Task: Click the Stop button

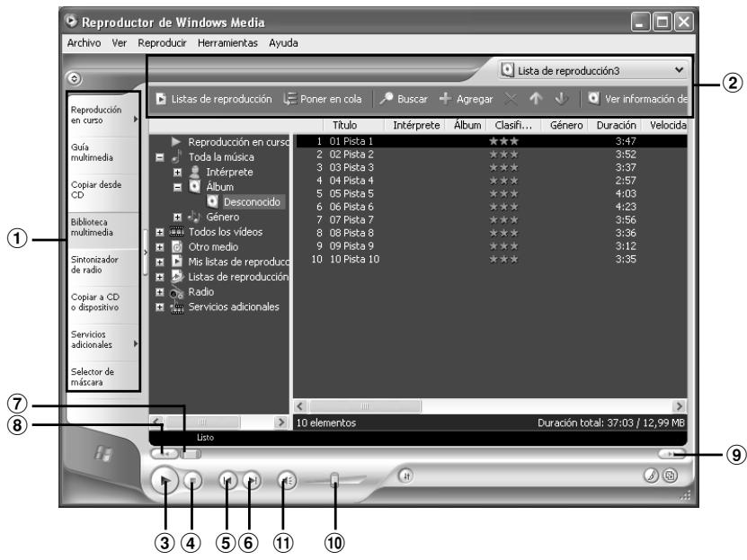Action: coord(192,481)
